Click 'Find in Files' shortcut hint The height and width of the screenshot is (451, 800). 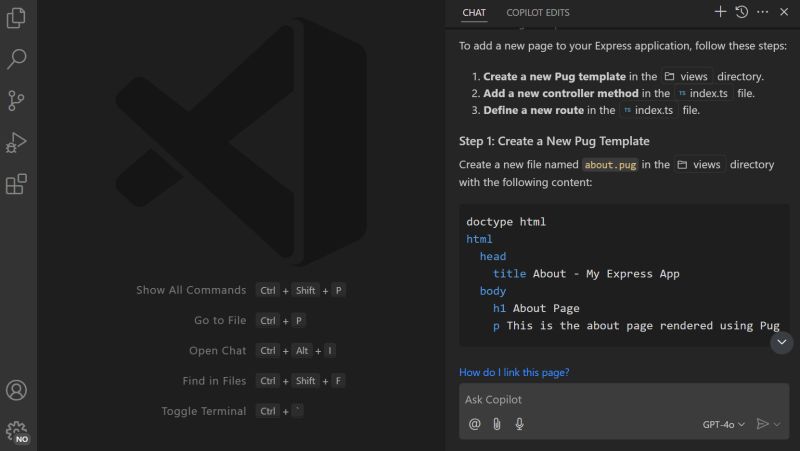[x=214, y=381]
